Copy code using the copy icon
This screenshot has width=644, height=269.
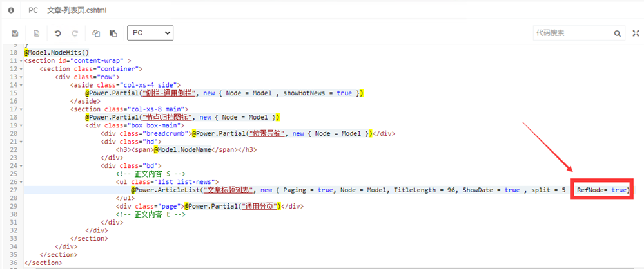(x=96, y=33)
